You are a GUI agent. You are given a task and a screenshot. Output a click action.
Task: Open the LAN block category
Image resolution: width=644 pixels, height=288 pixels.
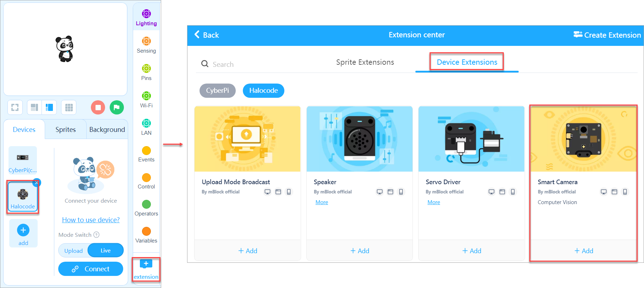146,127
